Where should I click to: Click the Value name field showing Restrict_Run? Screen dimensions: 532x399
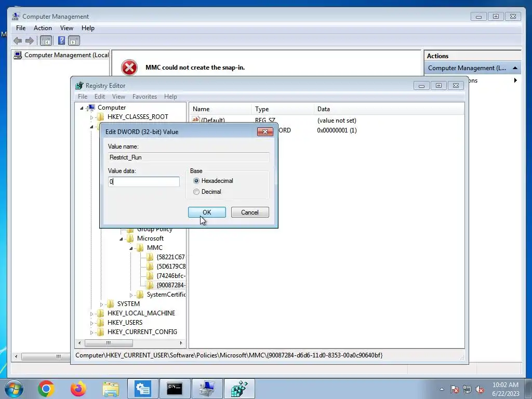coord(189,157)
